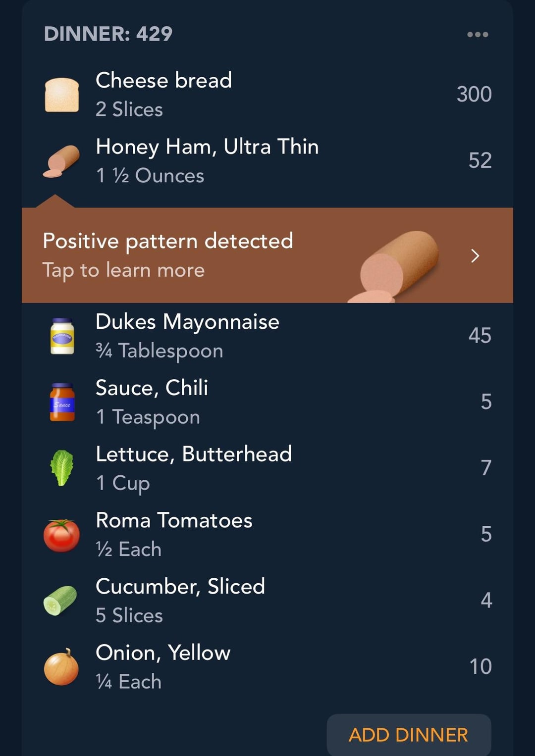Click the ADD DINNER button
Screen dimensions: 535x756
pyautogui.click(x=409, y=735)
